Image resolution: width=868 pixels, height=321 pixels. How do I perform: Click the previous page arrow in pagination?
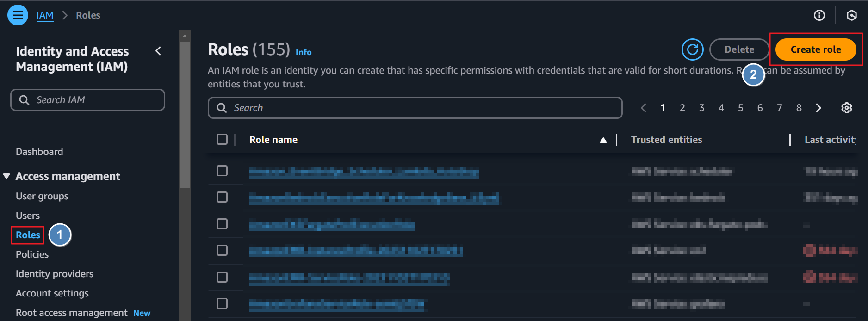(x=643, y=108)
